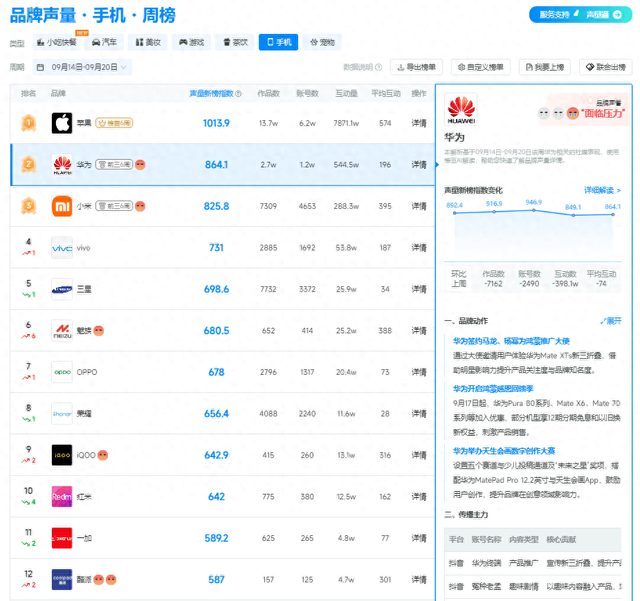The image size is (640, 601).
Task: Click the vivo brand logo
Action: click(x=62, y=248)
